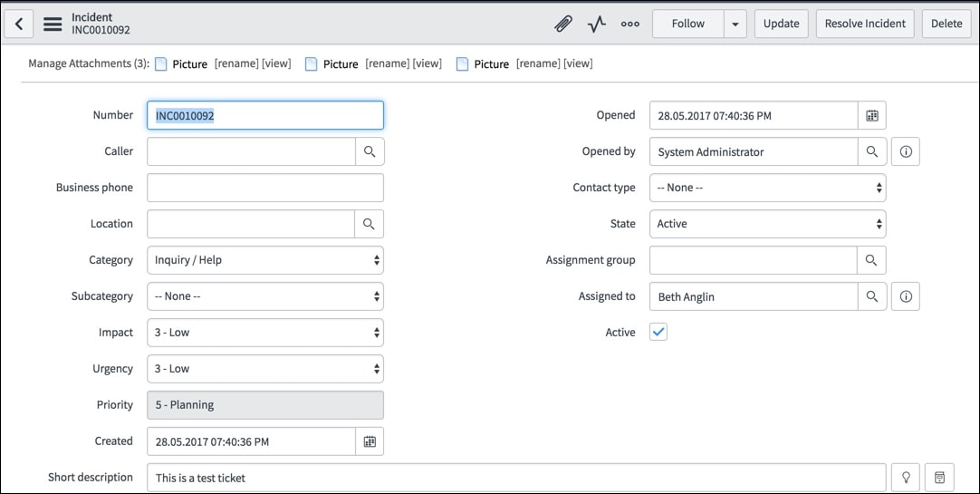Click the Assignment group lookup magnifier
Screen dimensions: 980x494
click(871, 260)
